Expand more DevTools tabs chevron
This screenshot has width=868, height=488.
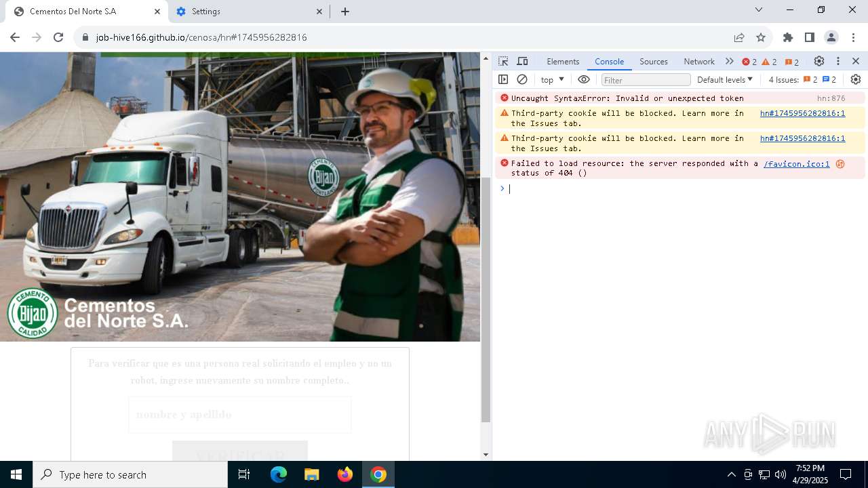(729, 61)
